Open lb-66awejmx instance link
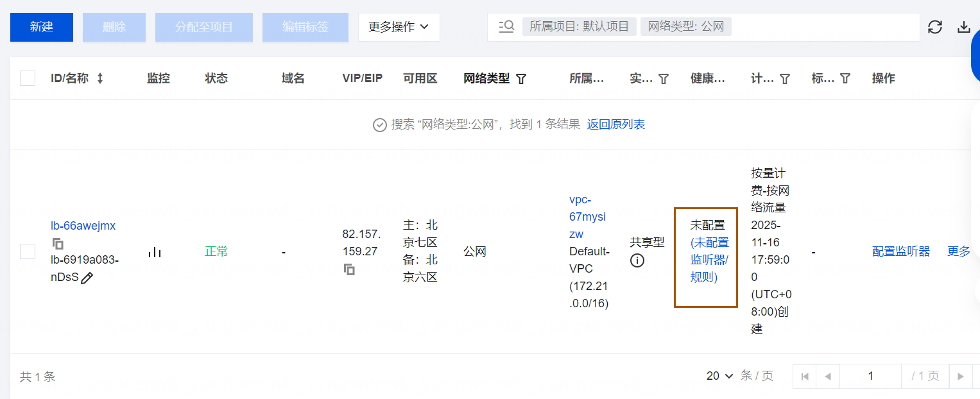The width and height of the screenshot is (980, 399). 83,226
